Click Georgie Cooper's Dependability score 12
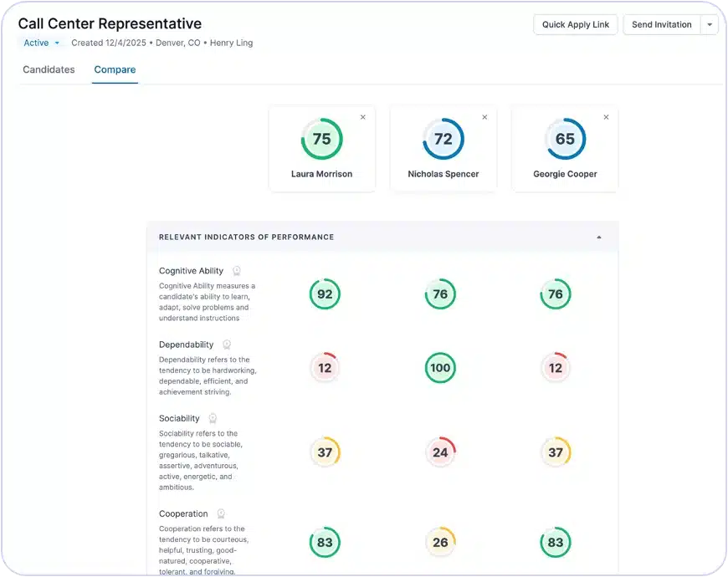The height and width of the screenshot is (577, 728). pyautogui.click(x=556, y=368)
